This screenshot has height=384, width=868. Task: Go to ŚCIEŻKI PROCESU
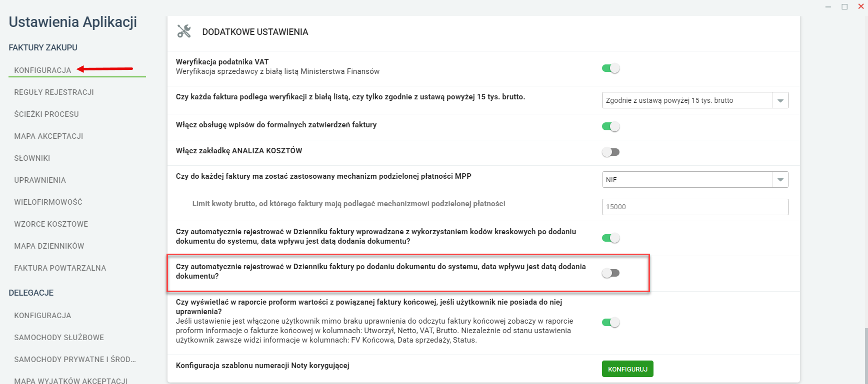click(x=46, y=114)
